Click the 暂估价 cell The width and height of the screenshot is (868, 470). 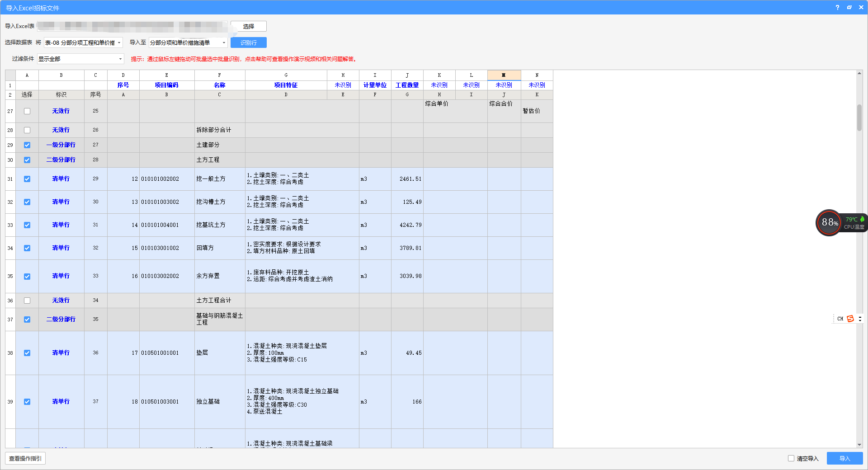[537, 111]
